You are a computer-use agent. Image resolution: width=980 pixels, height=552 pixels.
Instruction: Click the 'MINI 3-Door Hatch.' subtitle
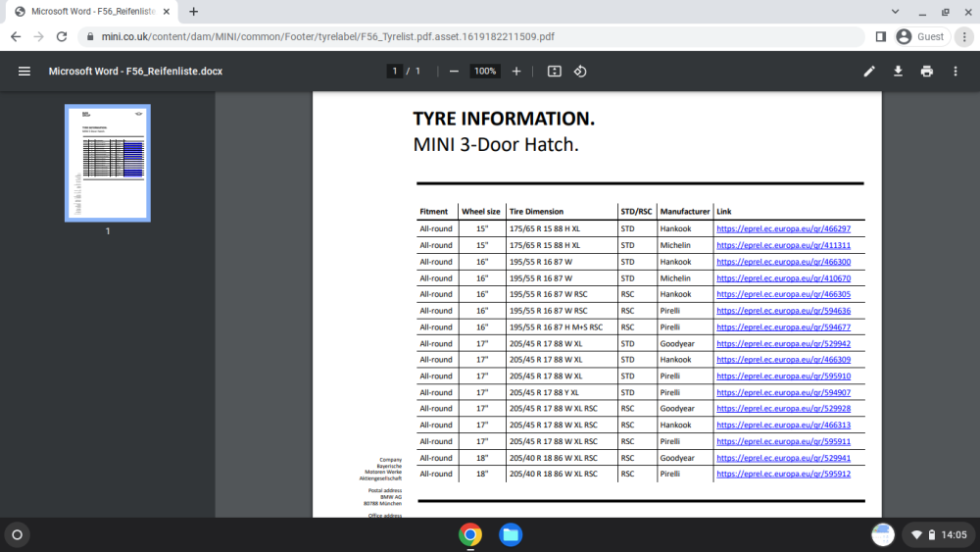(496, 144)
